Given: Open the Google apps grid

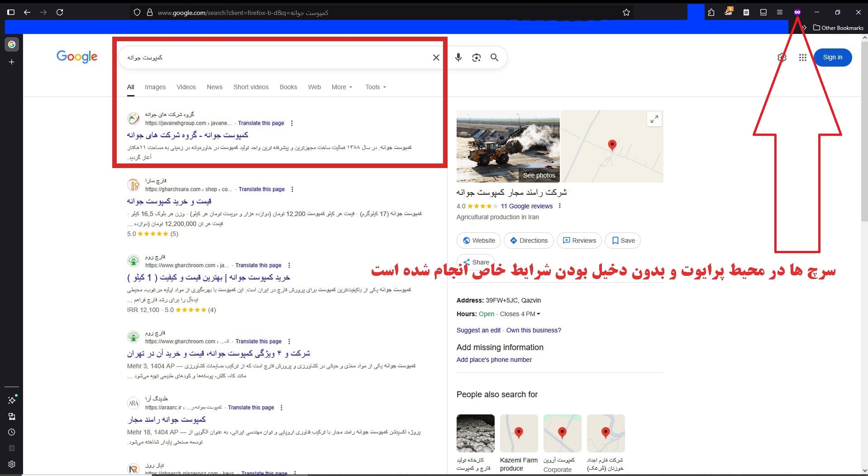Looking at the screenshot, I should tap(802, 58).
